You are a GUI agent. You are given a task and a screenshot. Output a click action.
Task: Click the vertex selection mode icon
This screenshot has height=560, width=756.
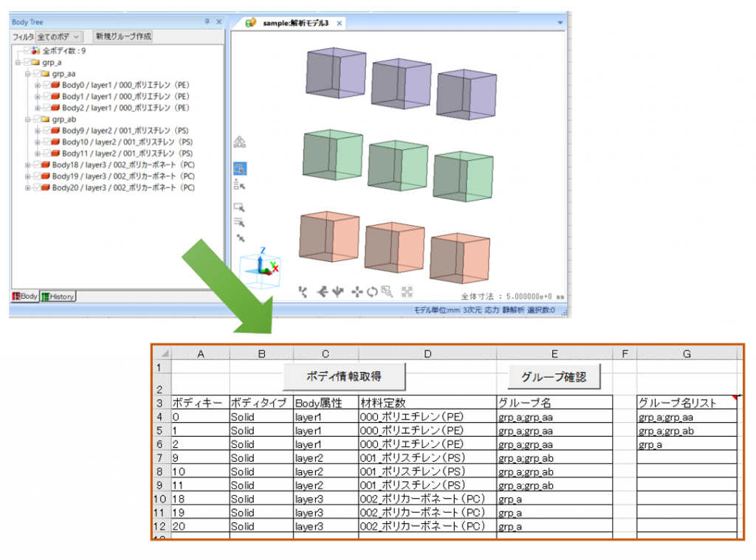(x=240, y=238)
